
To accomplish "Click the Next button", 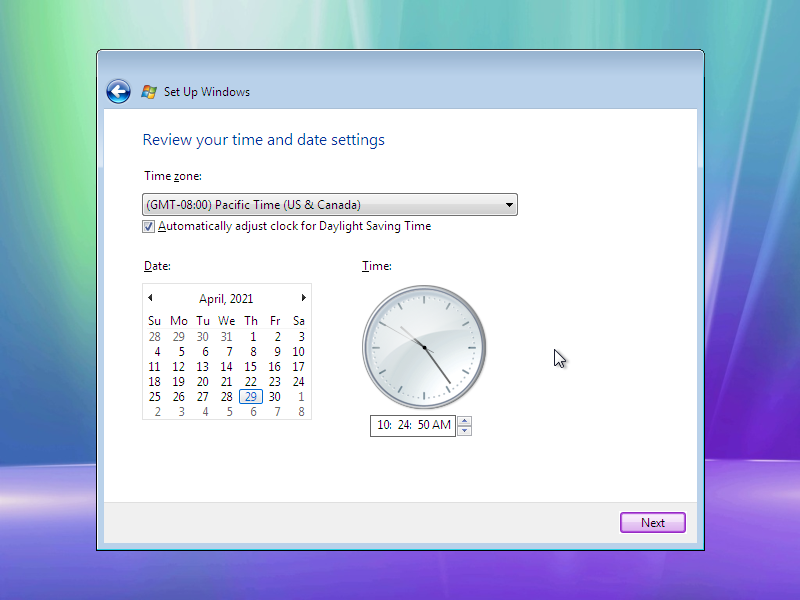I will tap(652, 522).
